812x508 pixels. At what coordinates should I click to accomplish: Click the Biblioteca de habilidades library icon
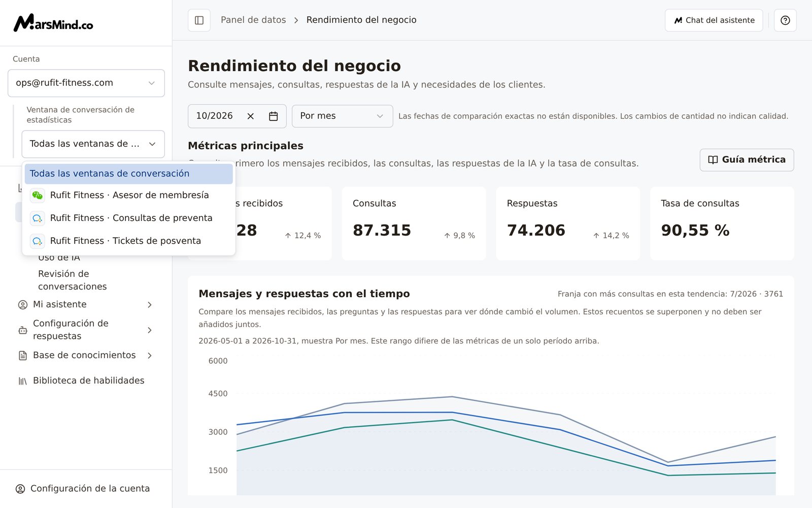coord(23,381)
